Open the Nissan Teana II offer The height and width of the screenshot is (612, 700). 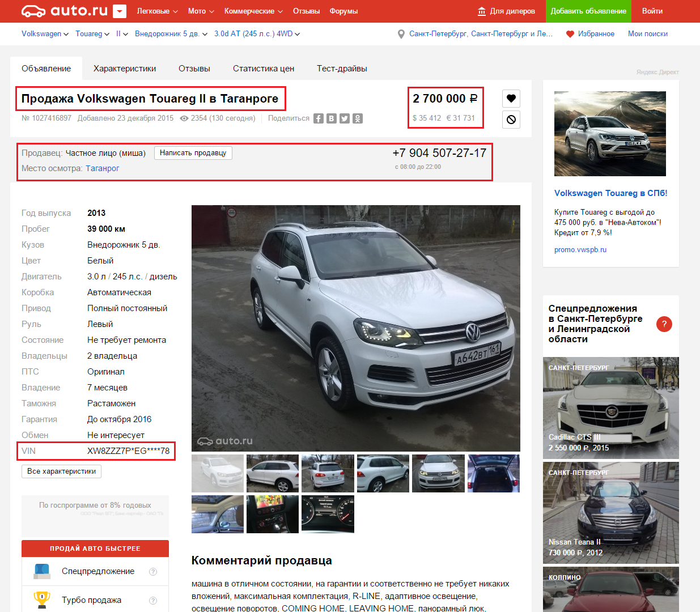coord(611,513)
